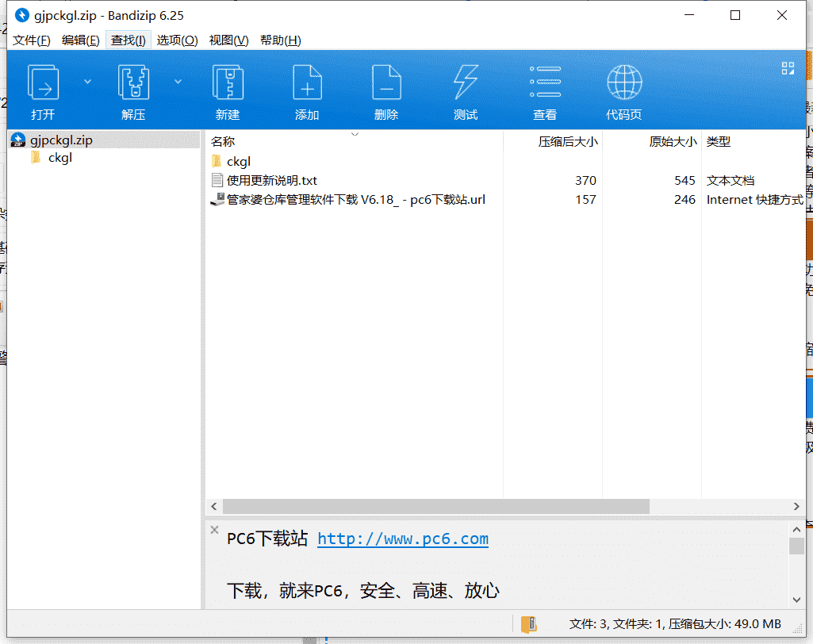Click the Add (添加) files icon

coord(307,82)
